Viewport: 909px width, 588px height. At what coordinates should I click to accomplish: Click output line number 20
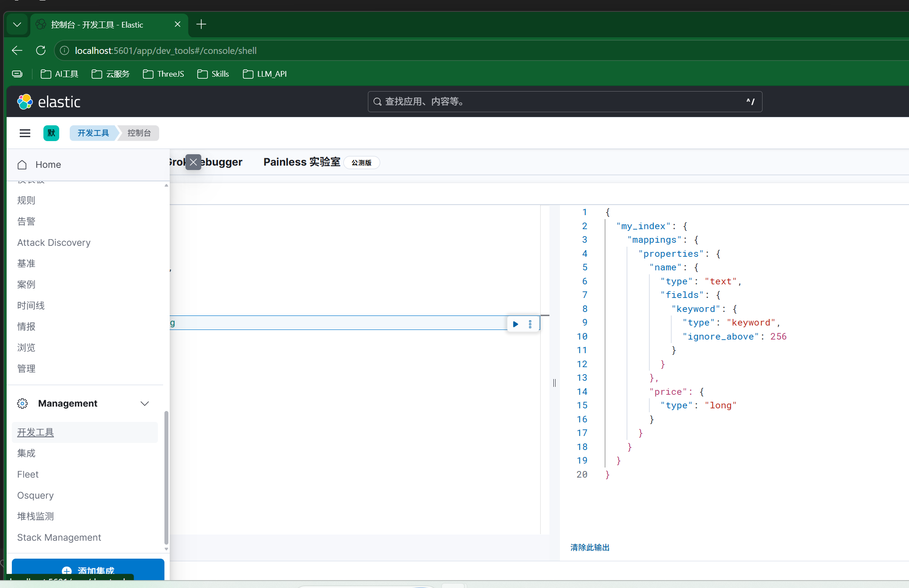point(581,475)
